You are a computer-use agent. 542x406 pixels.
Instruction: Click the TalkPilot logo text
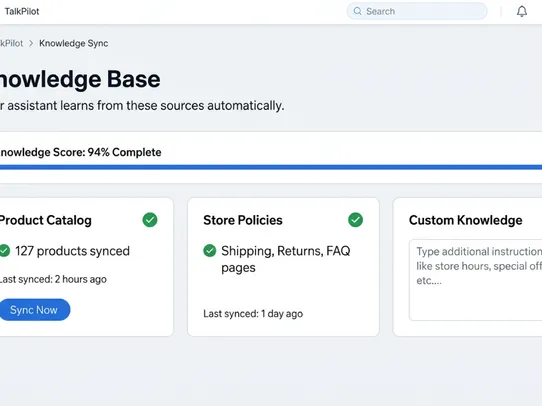pyautogui.click(x=22, y=11)
